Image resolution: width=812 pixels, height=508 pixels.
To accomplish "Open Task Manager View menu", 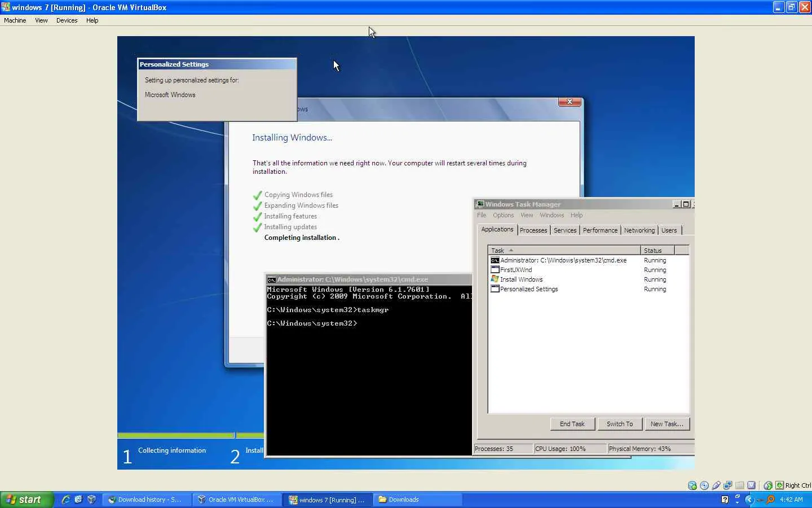I will pos(527,215).
